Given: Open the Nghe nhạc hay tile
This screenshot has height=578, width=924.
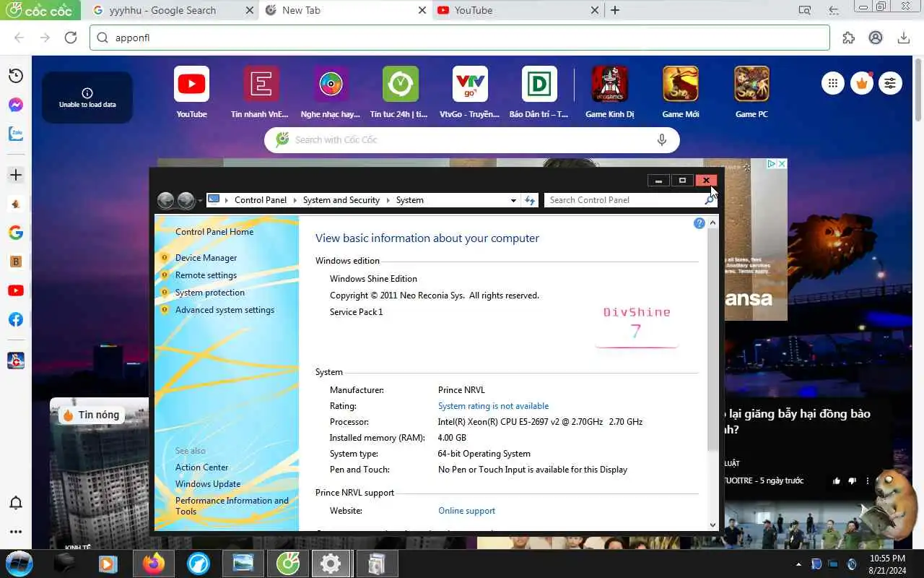Looking at the screenshot, I should pos(331,92).
